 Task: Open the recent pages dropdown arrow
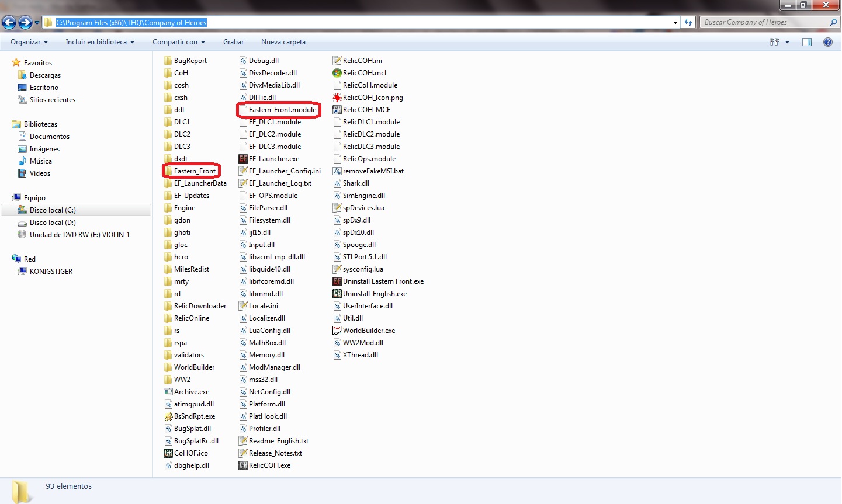(x=37, y=23)
